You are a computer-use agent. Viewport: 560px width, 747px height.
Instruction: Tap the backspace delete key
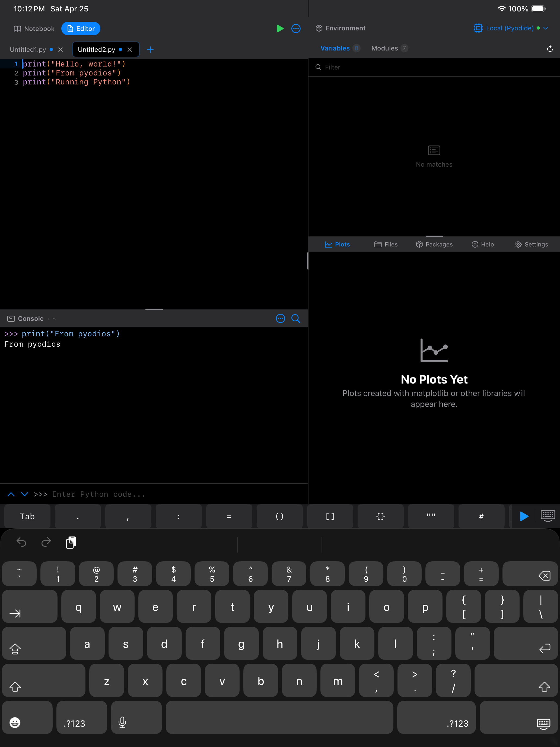click(530, 574)
